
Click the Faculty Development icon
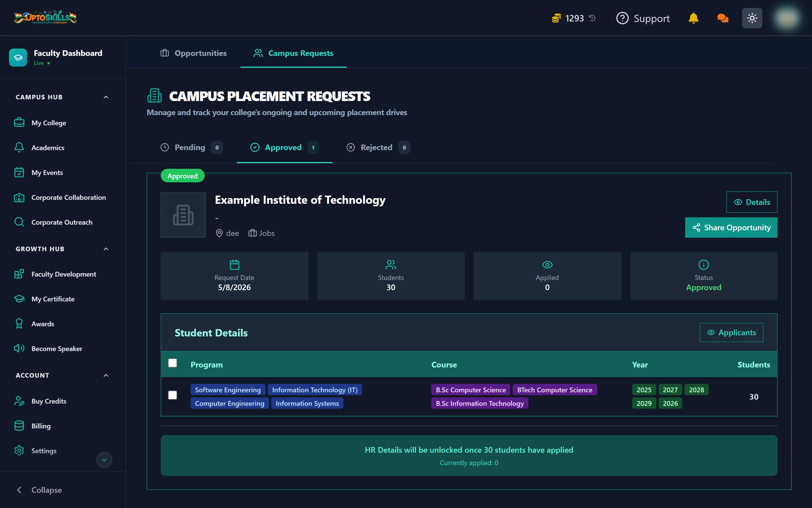pyautogui.click(x=19, y=274)
